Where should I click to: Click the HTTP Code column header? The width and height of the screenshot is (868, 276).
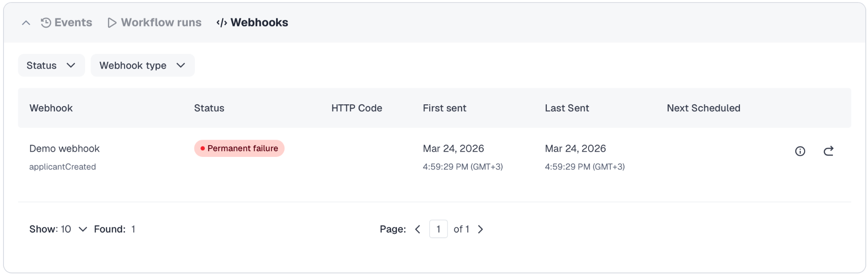point(356,108)
